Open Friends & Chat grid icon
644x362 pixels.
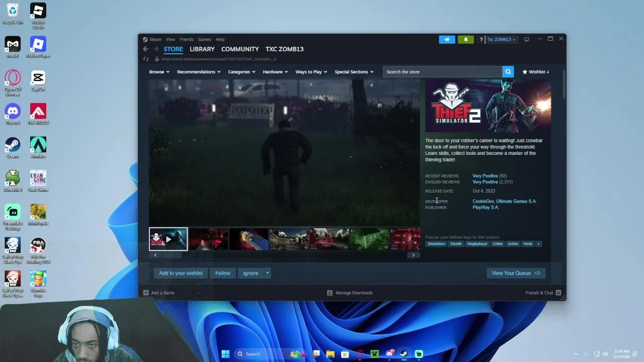[558, 293]
